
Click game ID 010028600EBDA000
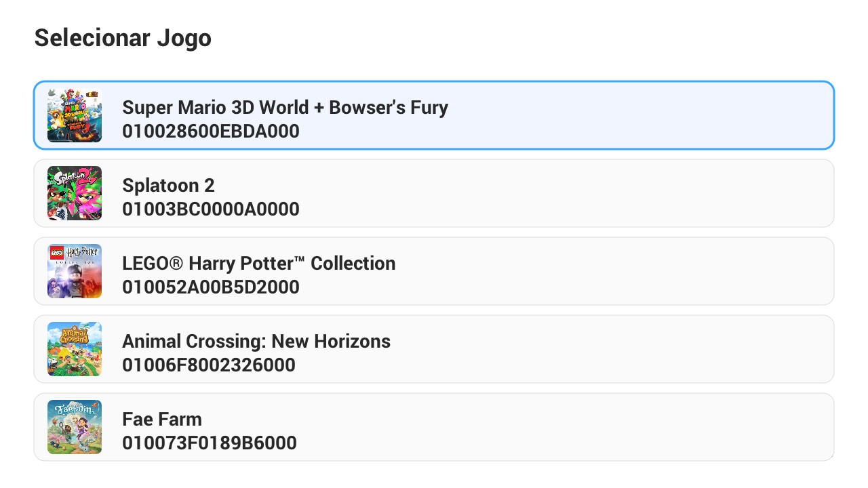[211, 131]
